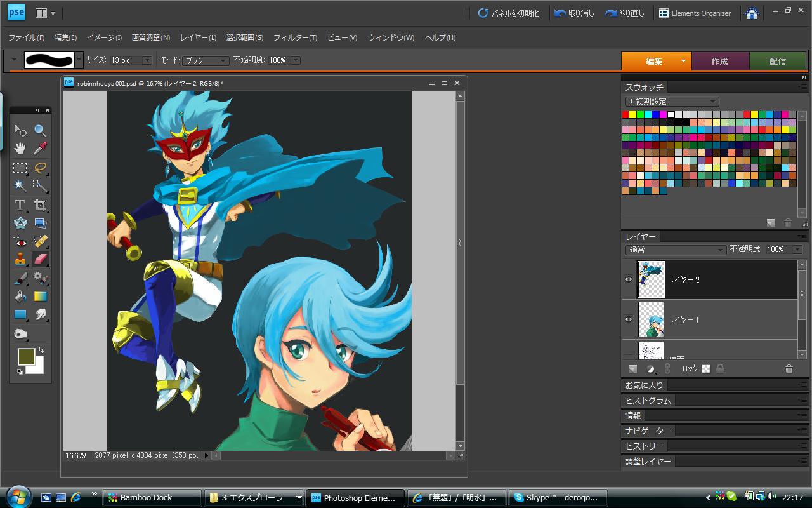Choose the Gradient tool

pos(40,297)
